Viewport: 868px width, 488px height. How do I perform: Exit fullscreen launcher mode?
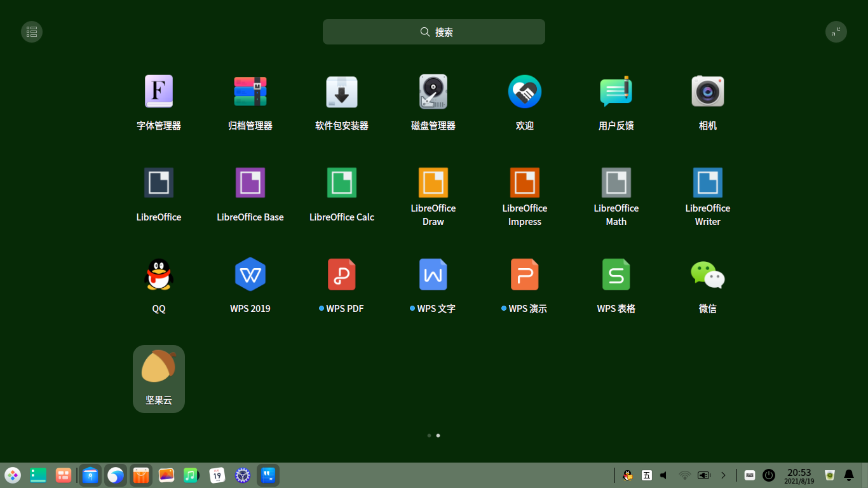(x=836, y=32)
